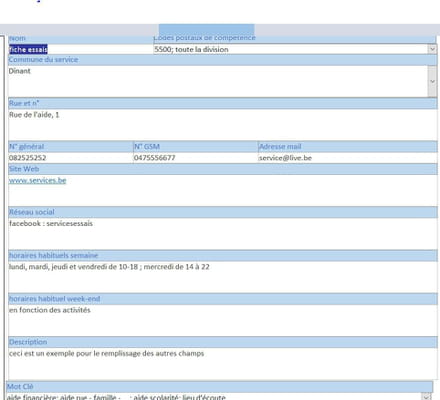440x400 pixels.
Task: Click the 'N° GSM' label
Action: click(147, 147)
